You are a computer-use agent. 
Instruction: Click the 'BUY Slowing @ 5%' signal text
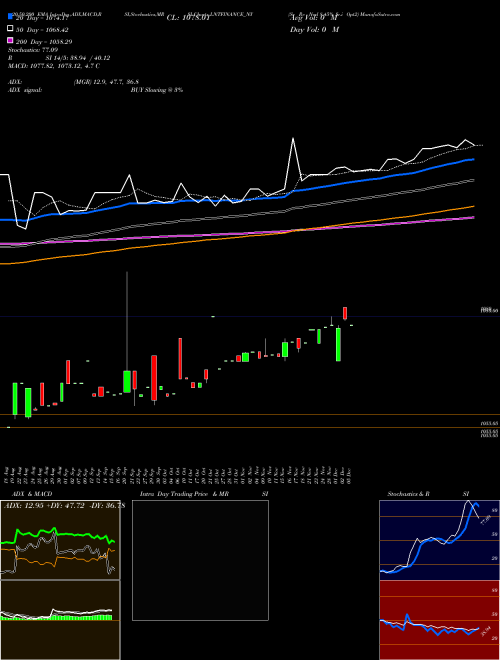157,90
